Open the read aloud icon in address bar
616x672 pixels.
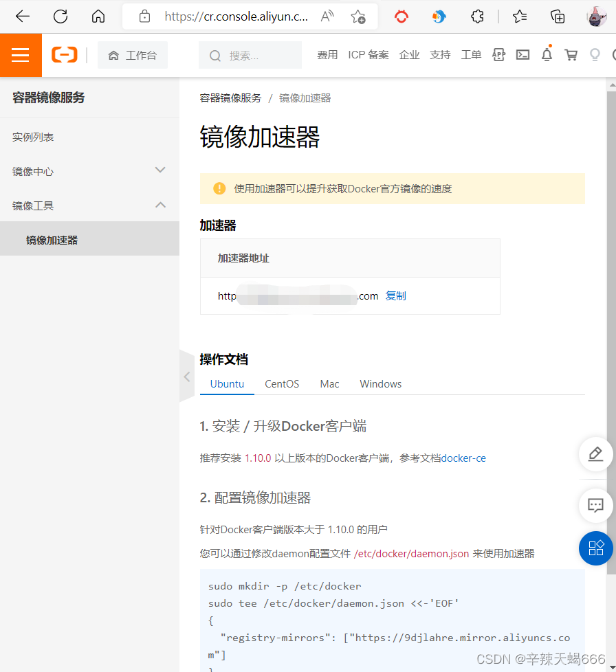[327, 16]
